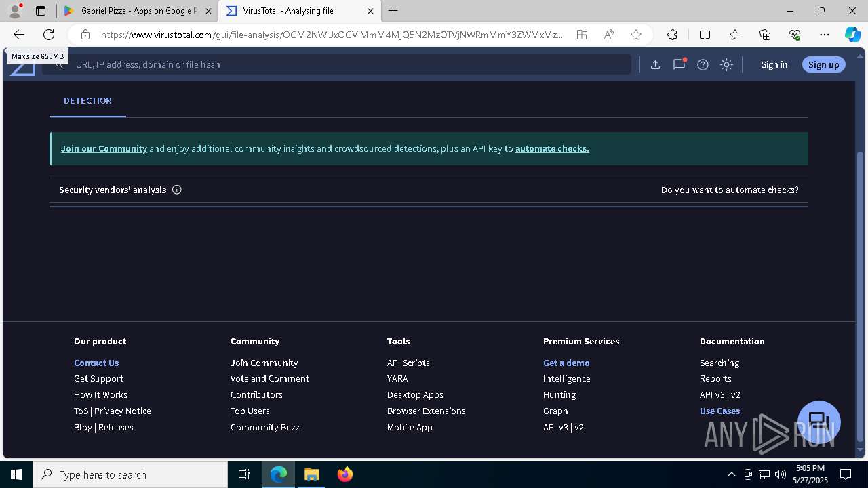Open the Favorites list icon
868x488 pixels.
pyautogui.click(x=735, y=35)
